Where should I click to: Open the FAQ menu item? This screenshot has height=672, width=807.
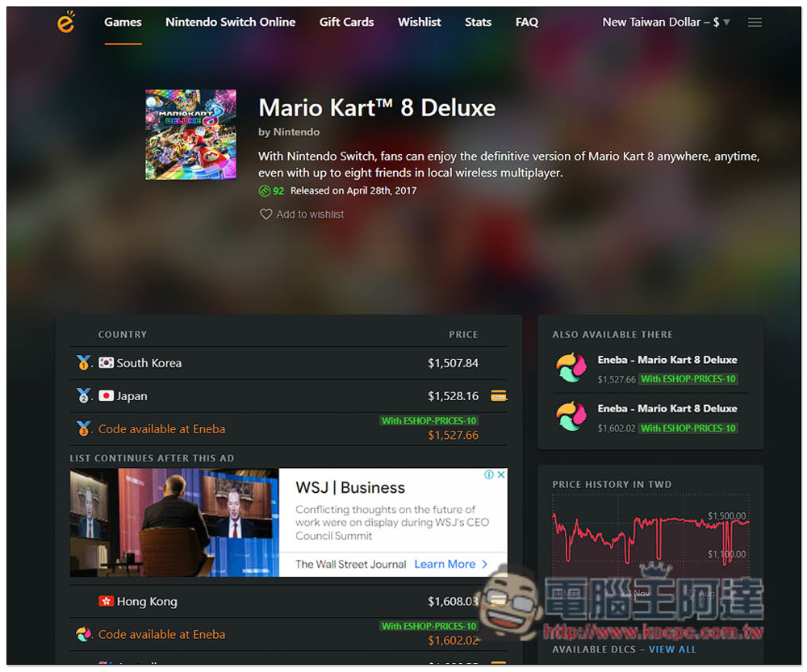coord(526,22)
